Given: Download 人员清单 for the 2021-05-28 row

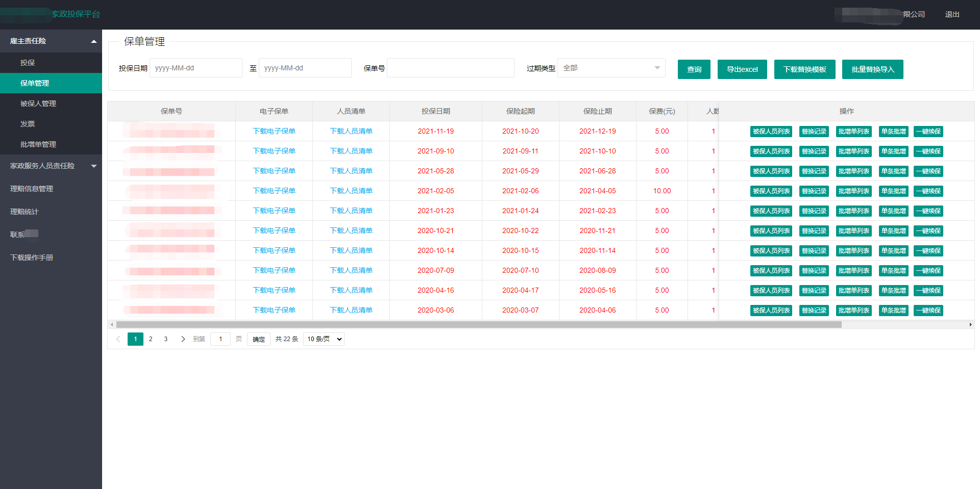Looking at the screenshot, I should point(351,171).
